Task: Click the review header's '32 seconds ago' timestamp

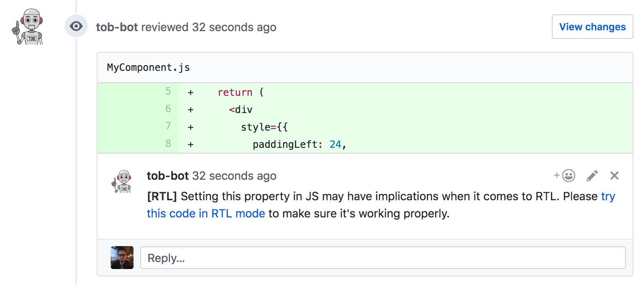Action: pos(234,27)
